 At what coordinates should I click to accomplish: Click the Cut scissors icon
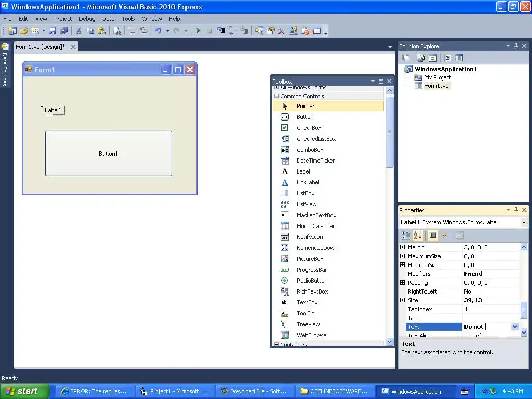(78, 31)
